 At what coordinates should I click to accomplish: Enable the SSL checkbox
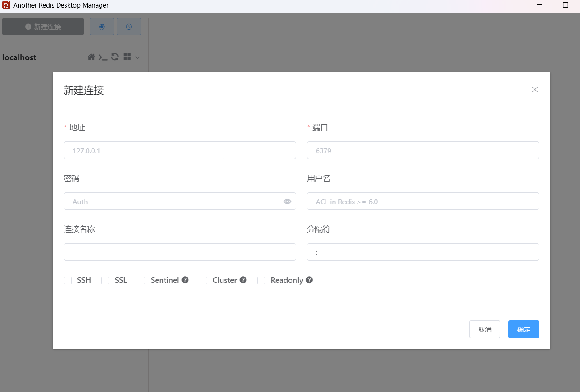click(x=105, y=280)
